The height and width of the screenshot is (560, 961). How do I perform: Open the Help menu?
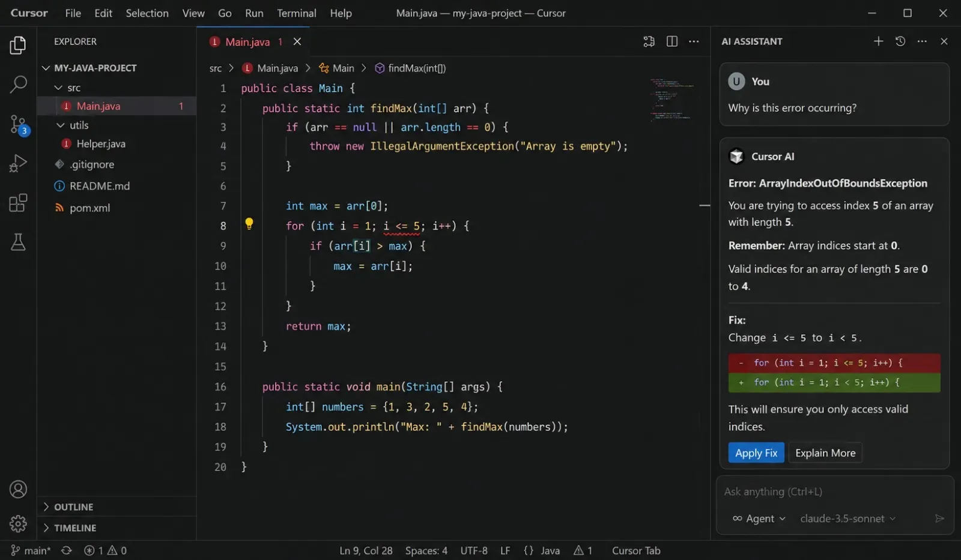341,13
